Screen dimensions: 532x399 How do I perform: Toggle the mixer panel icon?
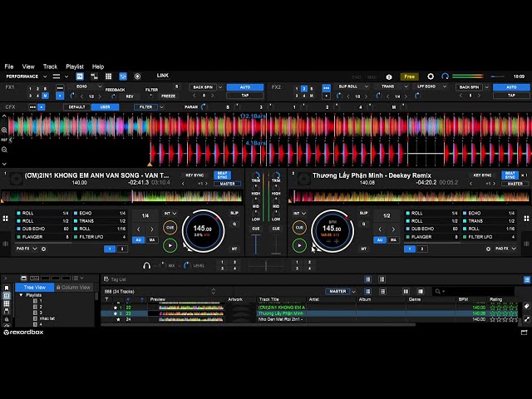123,76
